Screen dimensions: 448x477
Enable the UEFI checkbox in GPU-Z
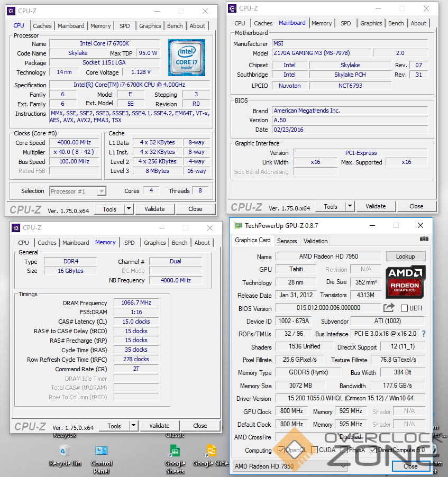405,308
